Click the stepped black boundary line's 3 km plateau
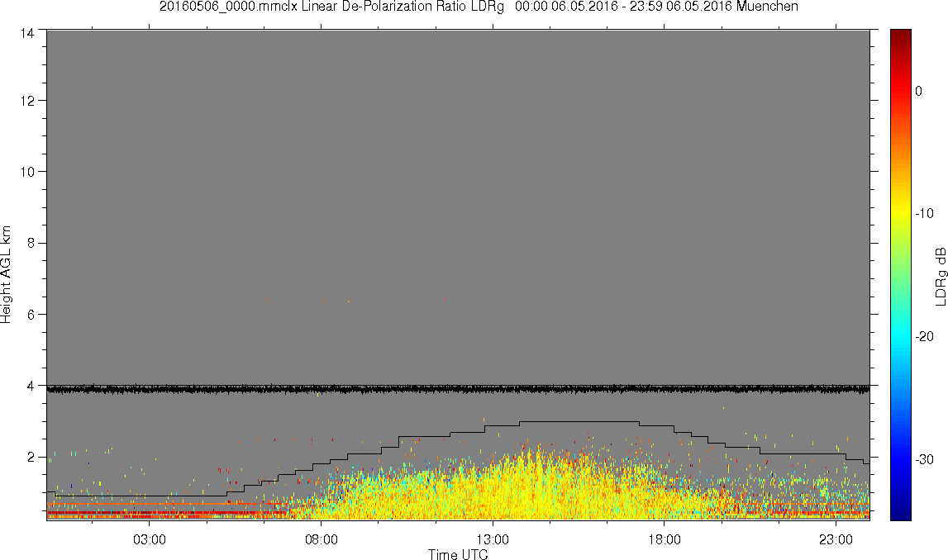Image resolution: width=948 pixels, height=560 pixels. (x=579, y=422)
